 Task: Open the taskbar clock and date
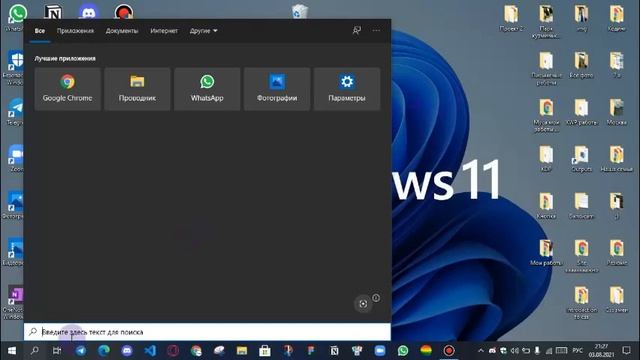601,351
